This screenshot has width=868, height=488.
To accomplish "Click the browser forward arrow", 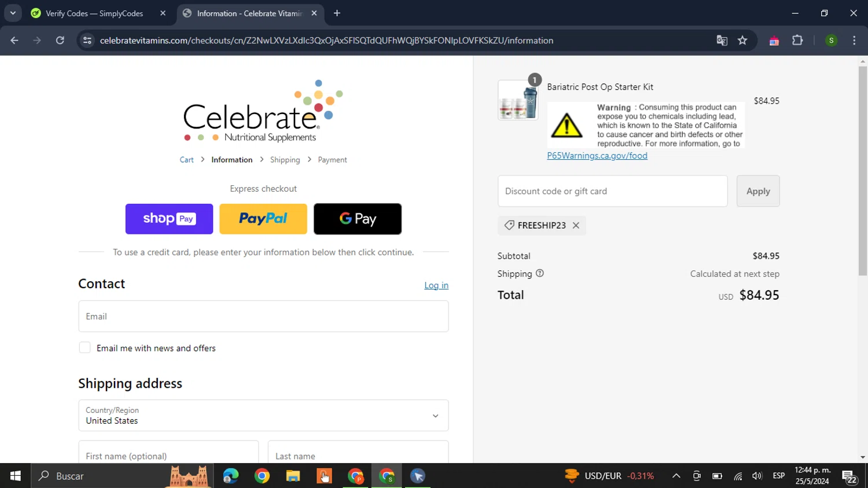I will [37, 41].
